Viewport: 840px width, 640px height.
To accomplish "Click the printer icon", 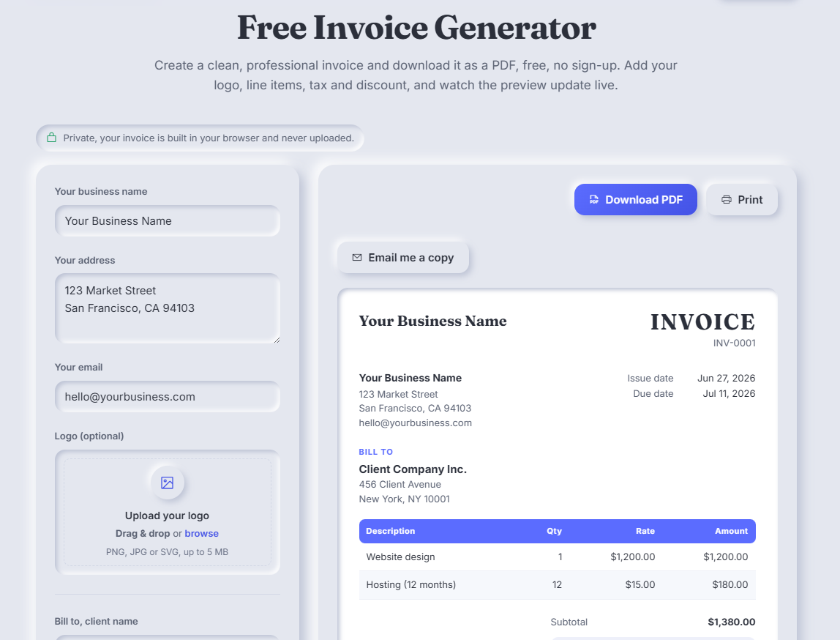I will [x=727, y=199].
